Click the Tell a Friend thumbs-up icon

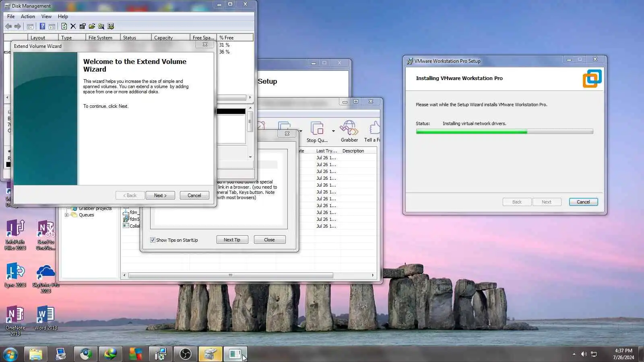(x=373, y=132)
